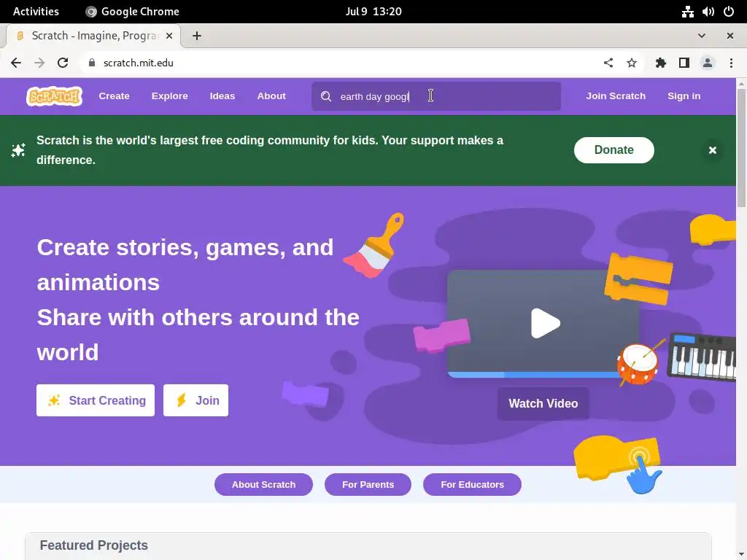Click the Google Chrome app label
The image size is (747, 560).
tap(133, 12)
